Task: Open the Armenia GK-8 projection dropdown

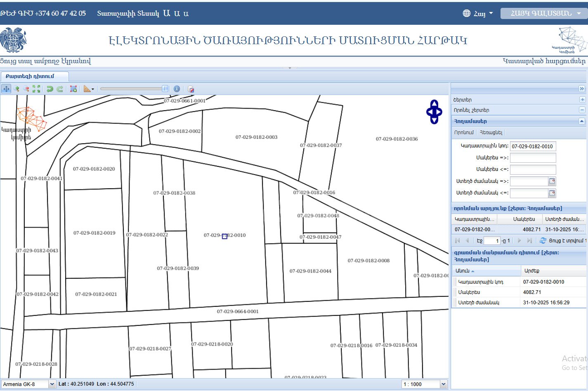Action: click(x=52, y=384)
